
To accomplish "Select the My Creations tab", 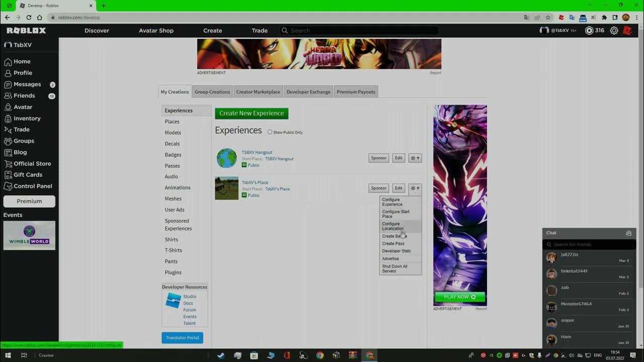I will 175,92.
